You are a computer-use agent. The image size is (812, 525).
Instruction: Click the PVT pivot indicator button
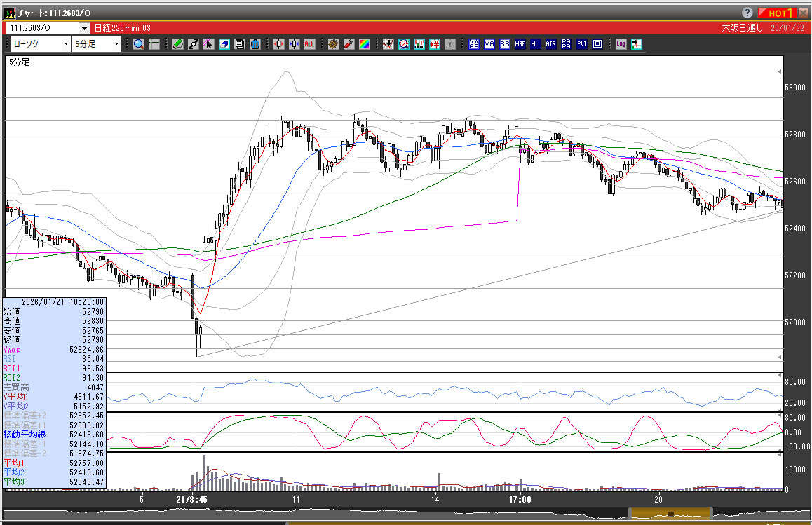point(582,44)
